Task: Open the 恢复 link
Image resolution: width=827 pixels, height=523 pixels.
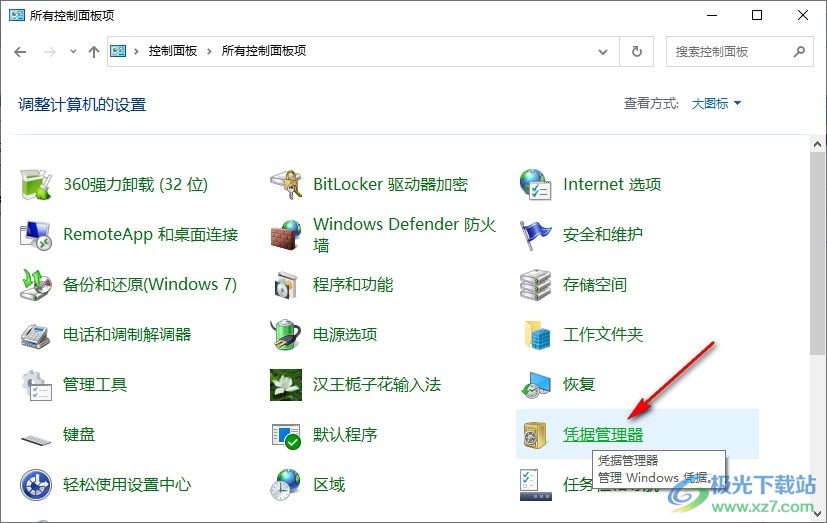Action: (x=579, y=384)
